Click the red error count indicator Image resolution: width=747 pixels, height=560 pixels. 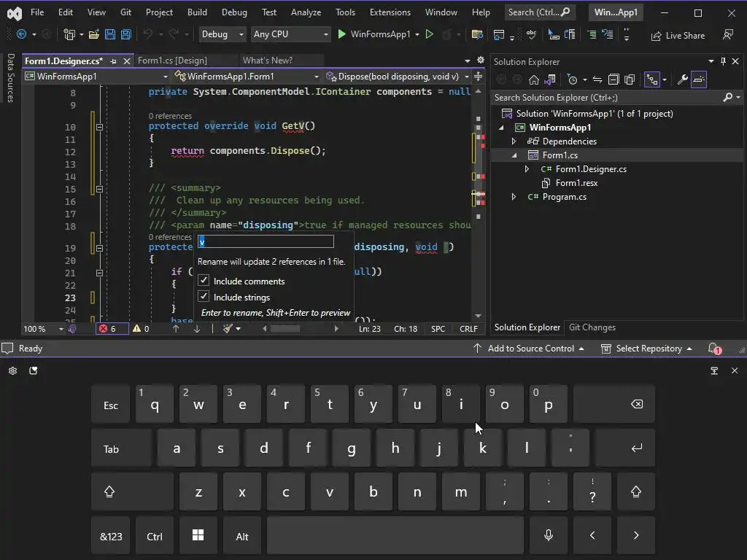(112, 329)
